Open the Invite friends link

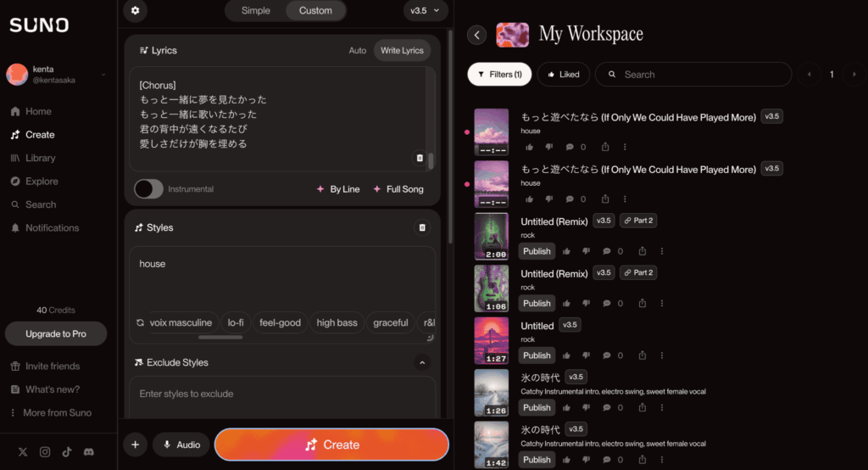(x=46, y=366)
